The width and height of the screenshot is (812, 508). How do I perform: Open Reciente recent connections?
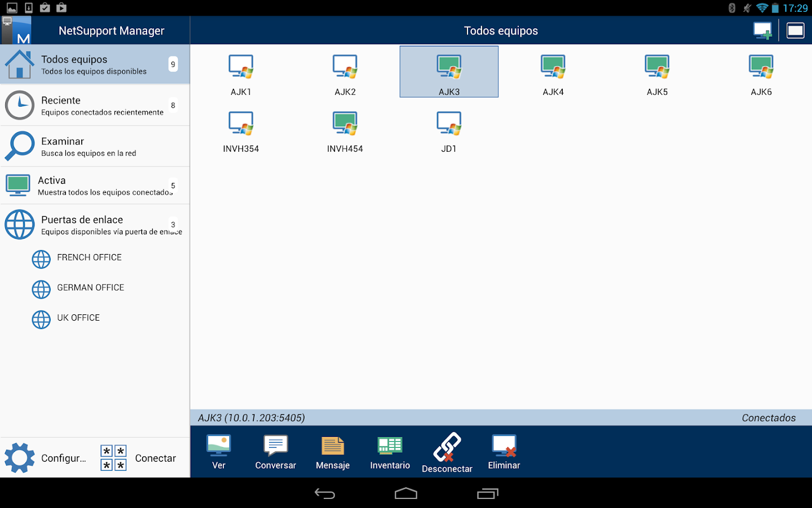95,105
